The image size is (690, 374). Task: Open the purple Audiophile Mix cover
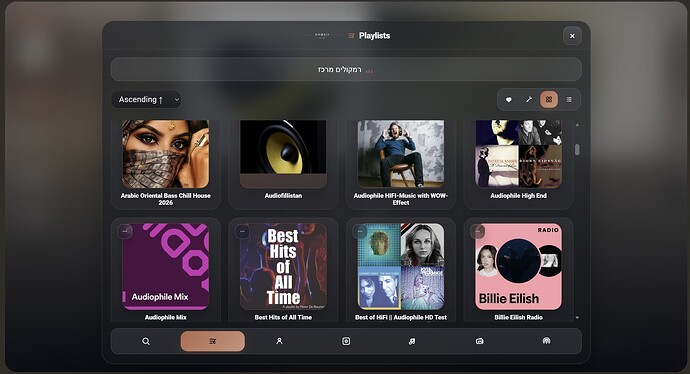[165, 267]
